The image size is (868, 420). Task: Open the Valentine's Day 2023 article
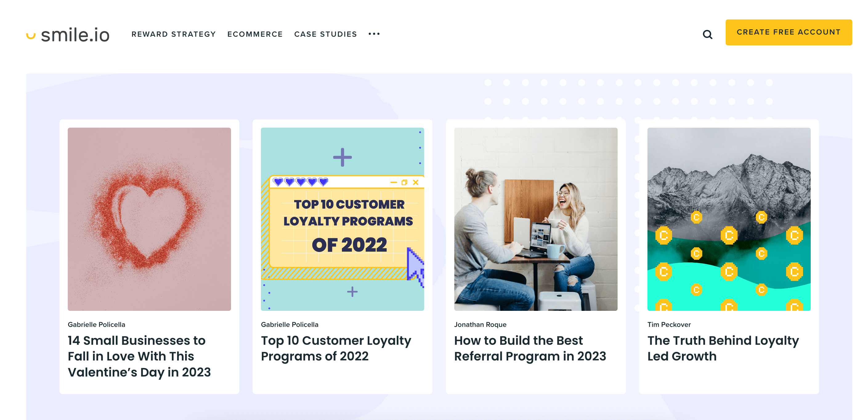point(139,356)
